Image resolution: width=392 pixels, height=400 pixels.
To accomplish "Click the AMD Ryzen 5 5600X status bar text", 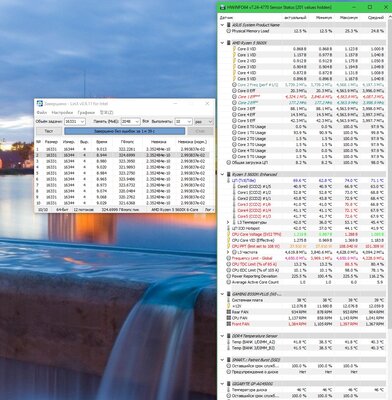I will [x=175, y=210].
